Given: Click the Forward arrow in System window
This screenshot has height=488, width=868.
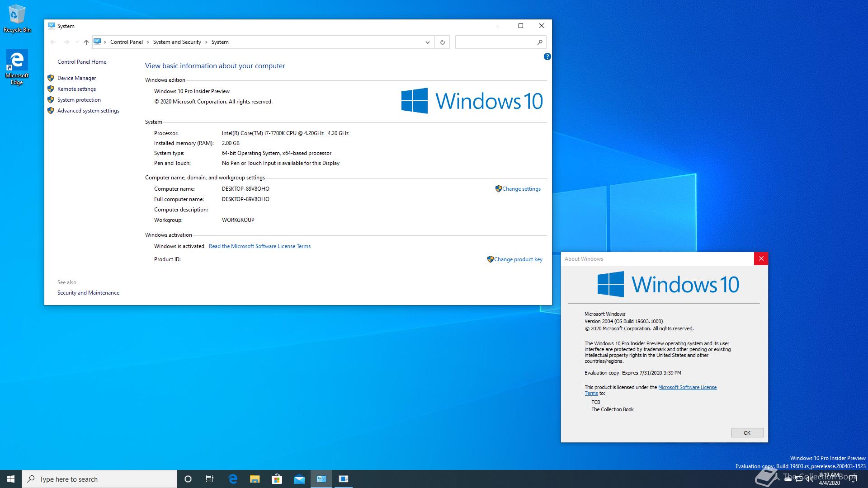Looking at the screenshot, I should [x=66, y=42].
